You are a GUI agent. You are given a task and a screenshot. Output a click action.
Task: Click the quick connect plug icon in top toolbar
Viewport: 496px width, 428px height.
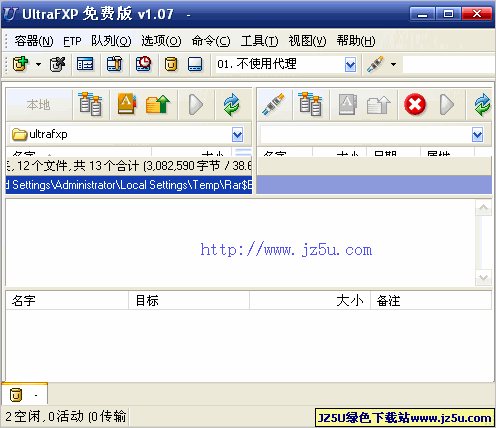coord(375,64)
